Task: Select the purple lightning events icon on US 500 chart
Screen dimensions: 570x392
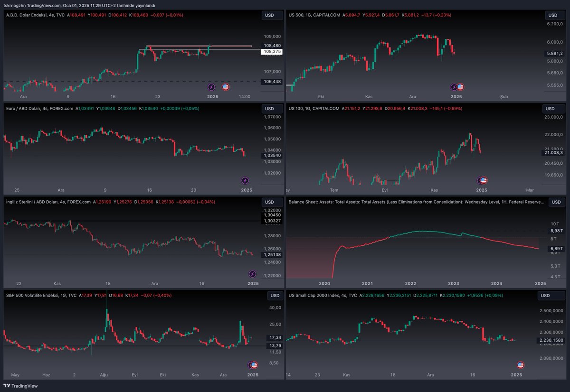Action: point(453,87)
